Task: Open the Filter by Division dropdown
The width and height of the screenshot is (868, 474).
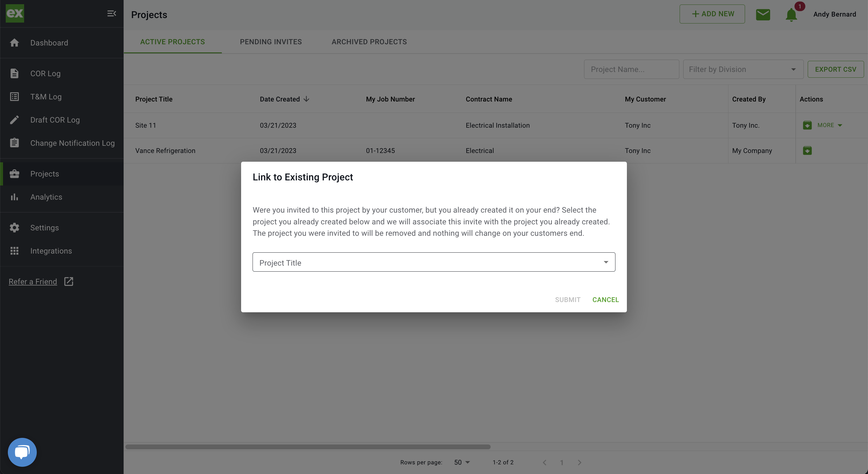Action: [x=743, y=69]
